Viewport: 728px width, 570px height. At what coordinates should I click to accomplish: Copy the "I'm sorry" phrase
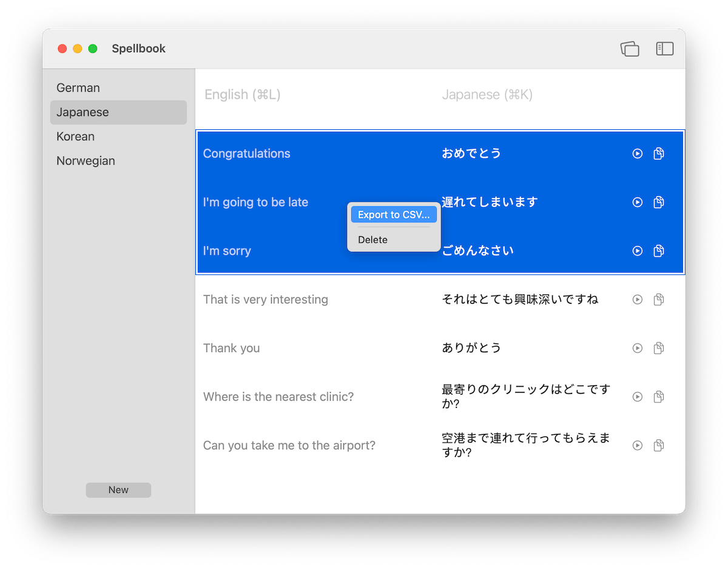659,251
